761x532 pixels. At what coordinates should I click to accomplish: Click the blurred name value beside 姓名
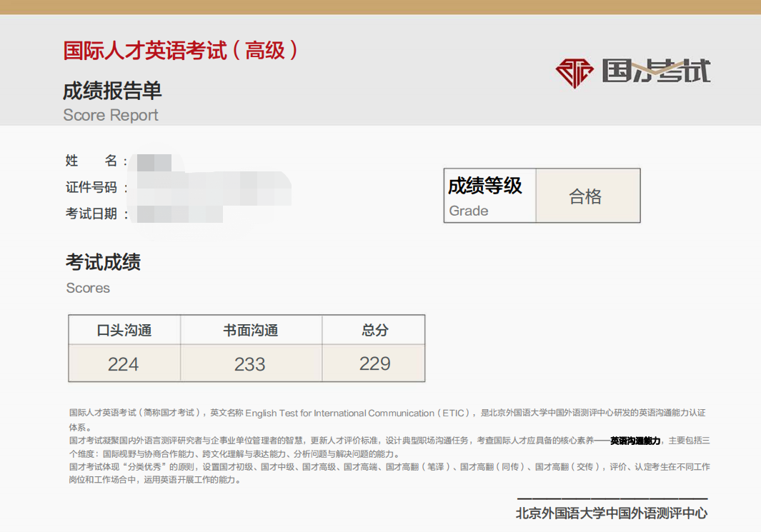click(154, 162)
